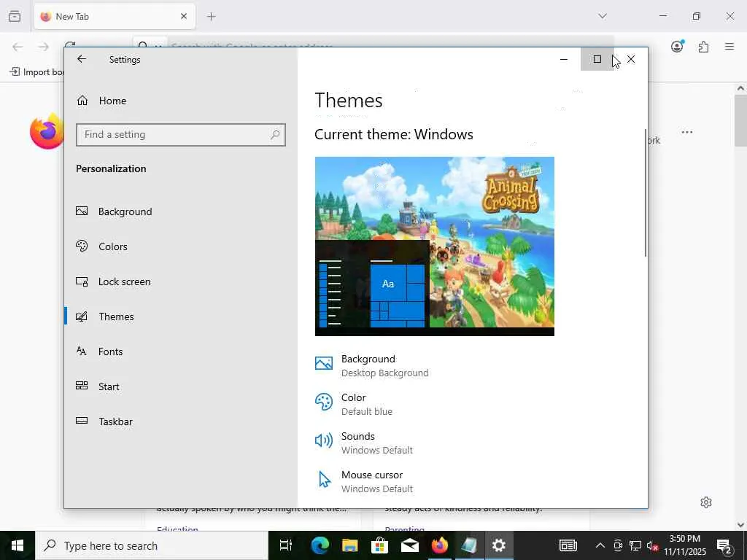Open Task View on the taskbar
Viewport: 747px width, 560px height.
[x=286, y=545]
